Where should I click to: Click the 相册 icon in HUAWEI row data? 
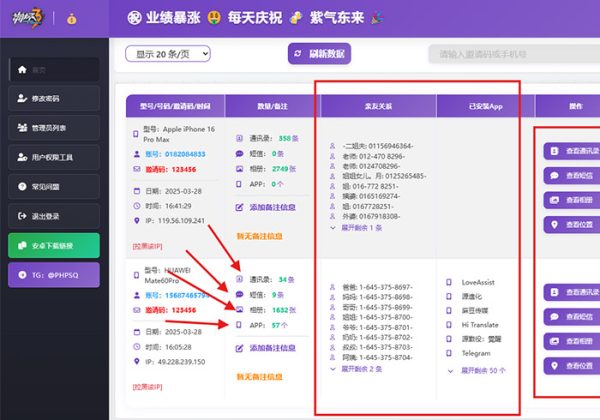[x=239, y=310]
